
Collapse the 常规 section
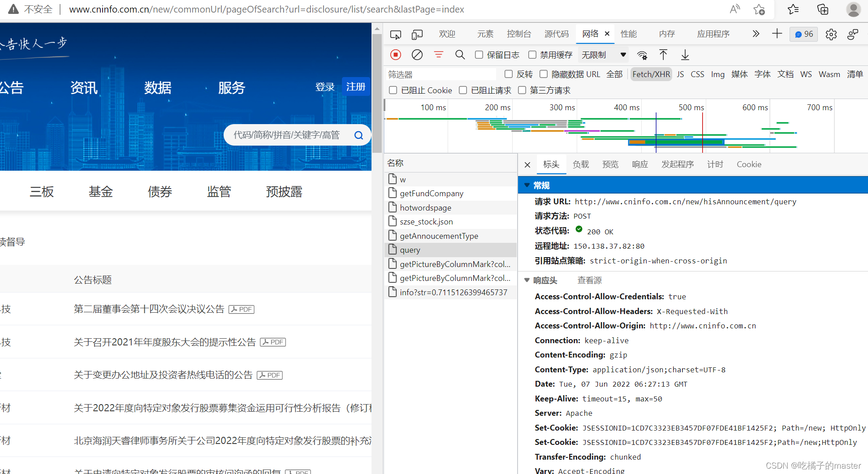[x=527, y=185]
